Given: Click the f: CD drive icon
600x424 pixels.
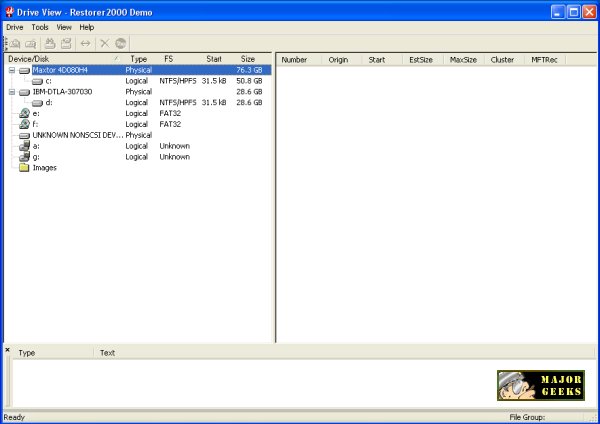Looking at the screenshot, I should coord(24,124).
